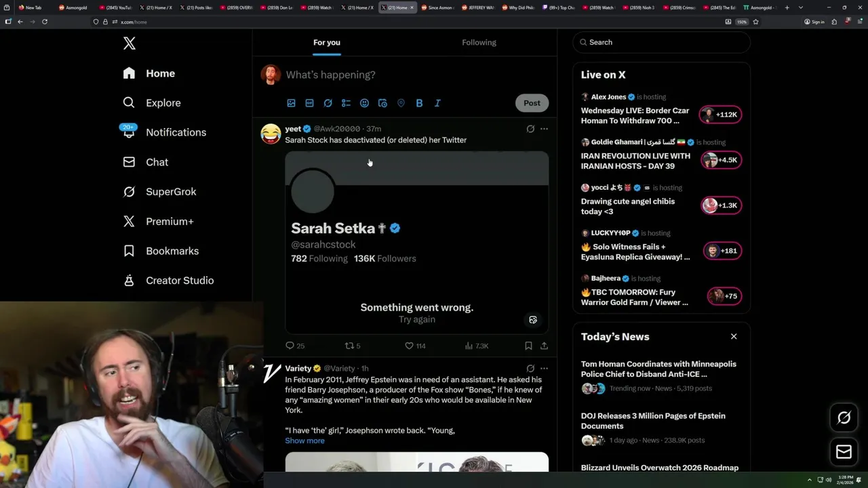
Task: Reply to yeet's post with 25 comments
Action: (295, 346)
